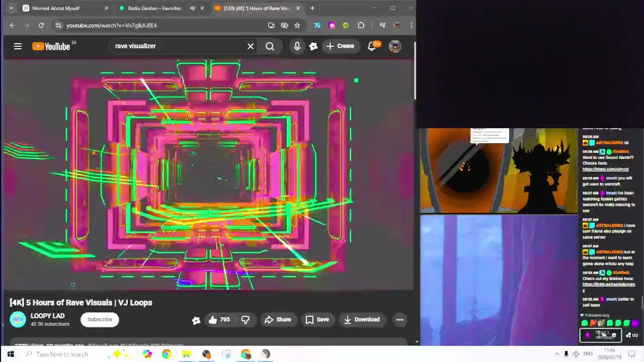Open the blerp.com link in chat
644x362 pixels.
[605, 169]
